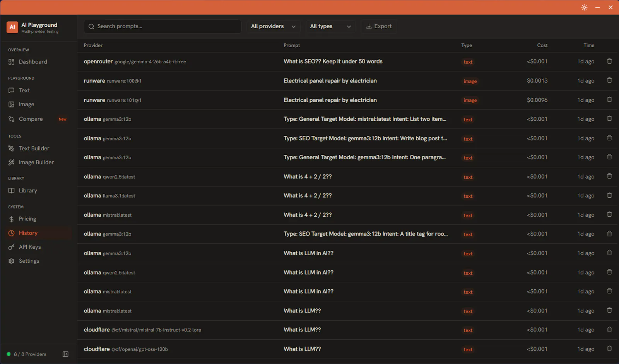Delete the 'Write blog post' ollama entry
The width and height of the screenshot is (619, 364).
click(609, 138)
